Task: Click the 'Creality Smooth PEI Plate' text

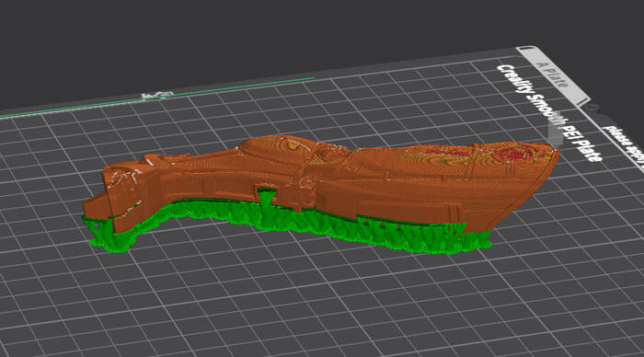Action: (x=550, y=112)
